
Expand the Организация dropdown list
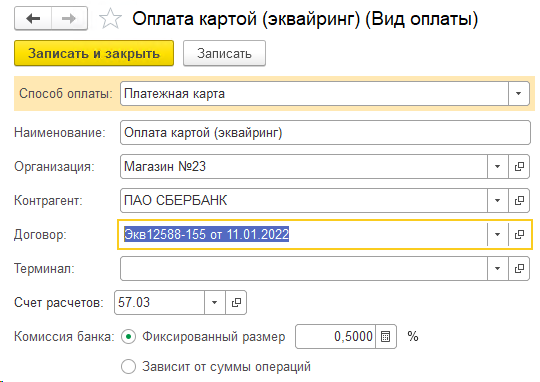498,167
